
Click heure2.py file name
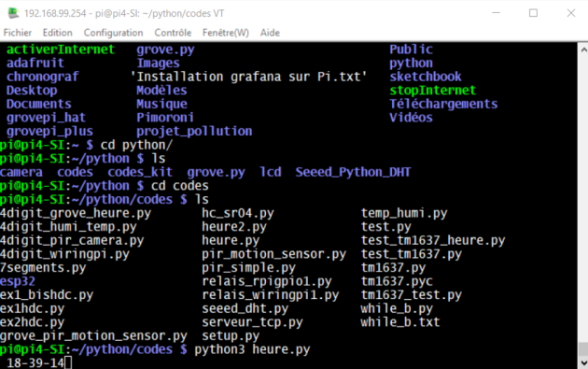[x=234, y=226]
